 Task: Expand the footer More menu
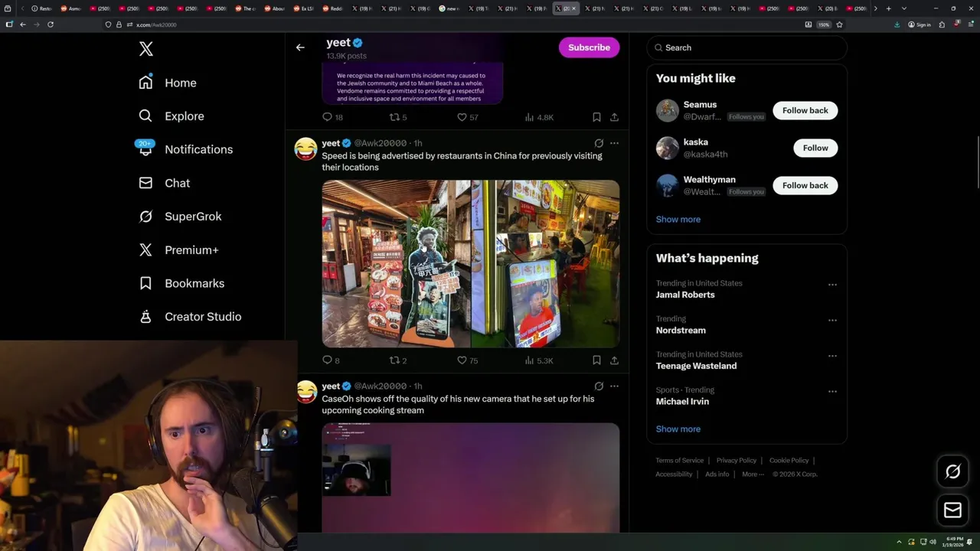click(753, 474)
